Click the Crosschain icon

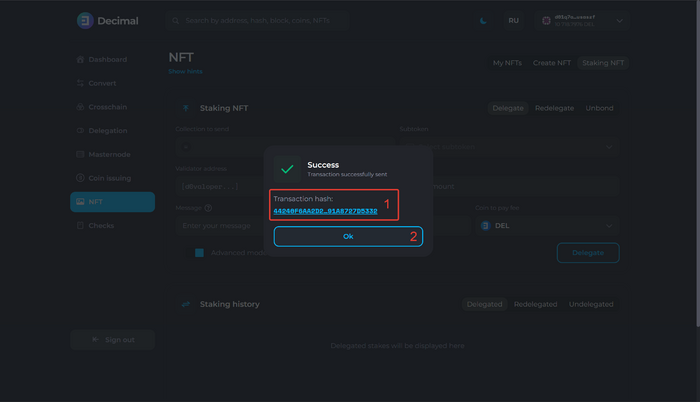[x=80, y=107]
